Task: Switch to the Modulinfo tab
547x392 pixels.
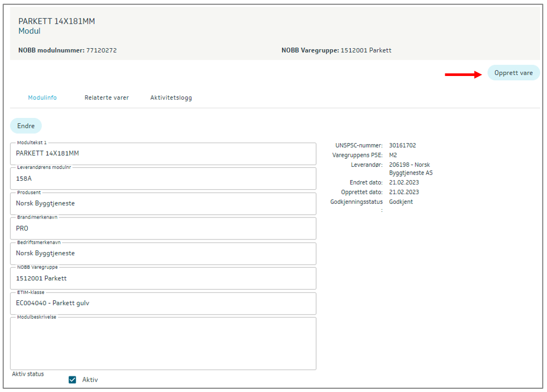Action: 42,97
